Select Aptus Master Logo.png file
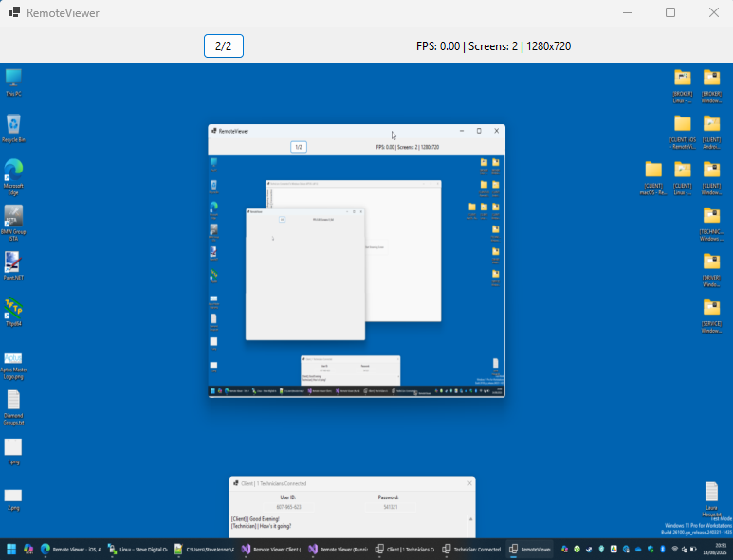 (x=13, y=366)
